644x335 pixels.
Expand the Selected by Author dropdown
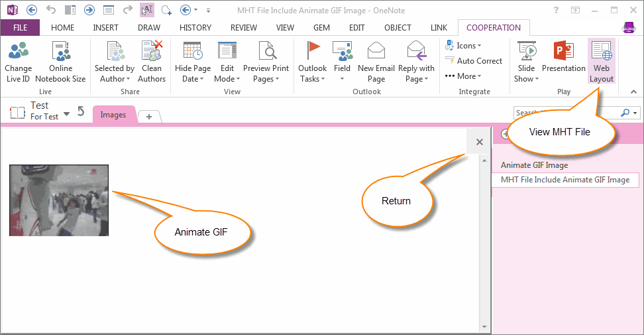(114, 74)
